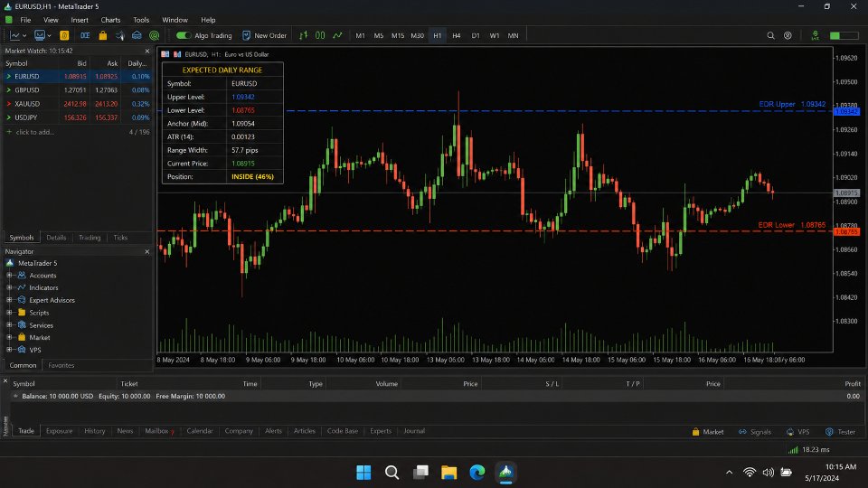The width and height of the screenshot is (868, 488).
Task: Click the green connection signal toolbar icon
Action: pyautogui.click(x=815, y=35)
